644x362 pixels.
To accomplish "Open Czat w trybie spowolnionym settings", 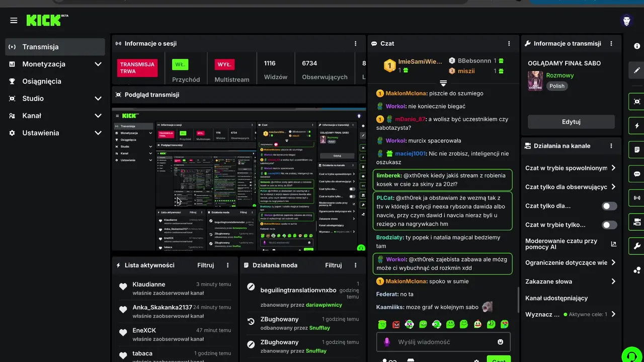I will tap(571, 168).
